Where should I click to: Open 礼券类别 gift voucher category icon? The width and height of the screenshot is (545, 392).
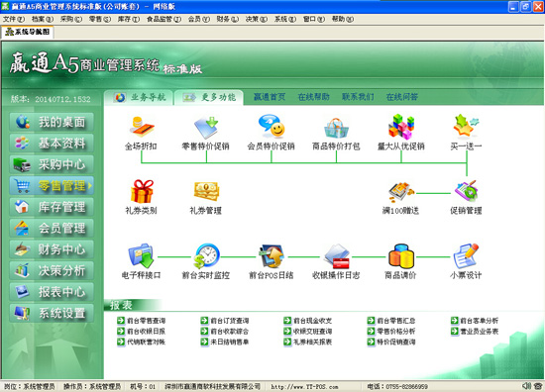click(x=142, y=191)
